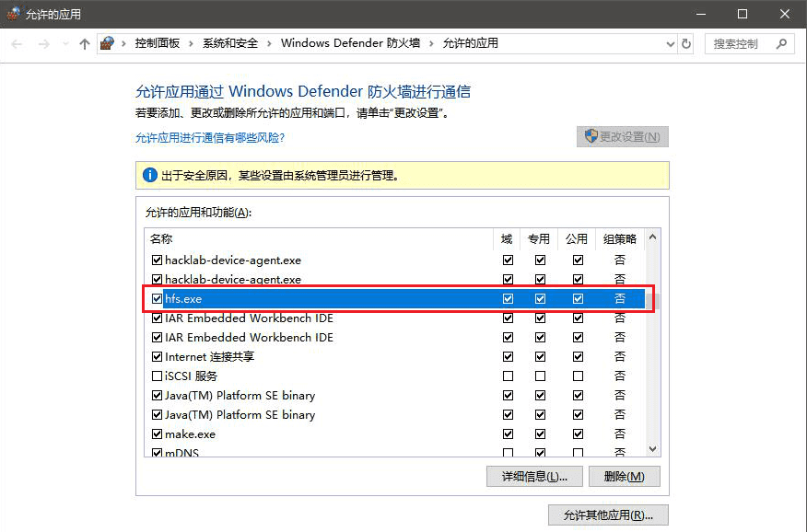The image size is (807, 532).
Task: Click the 域 column header
Action: pyautogui.click(x=507, y=239)
